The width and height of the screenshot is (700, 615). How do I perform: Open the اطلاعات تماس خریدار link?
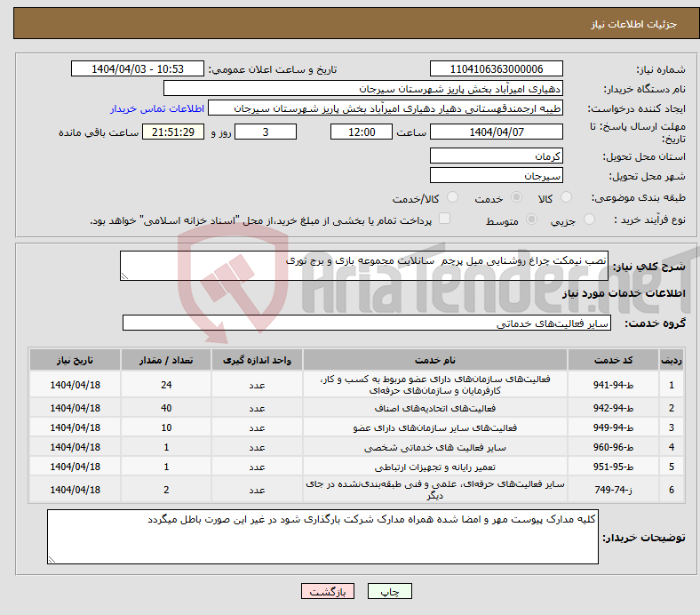coord(157,108)
